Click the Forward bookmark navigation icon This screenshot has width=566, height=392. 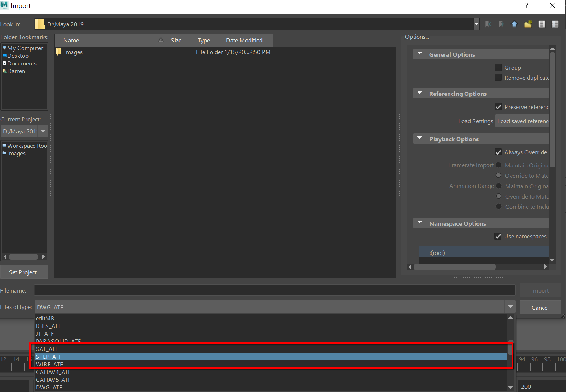tap(501, 24)
